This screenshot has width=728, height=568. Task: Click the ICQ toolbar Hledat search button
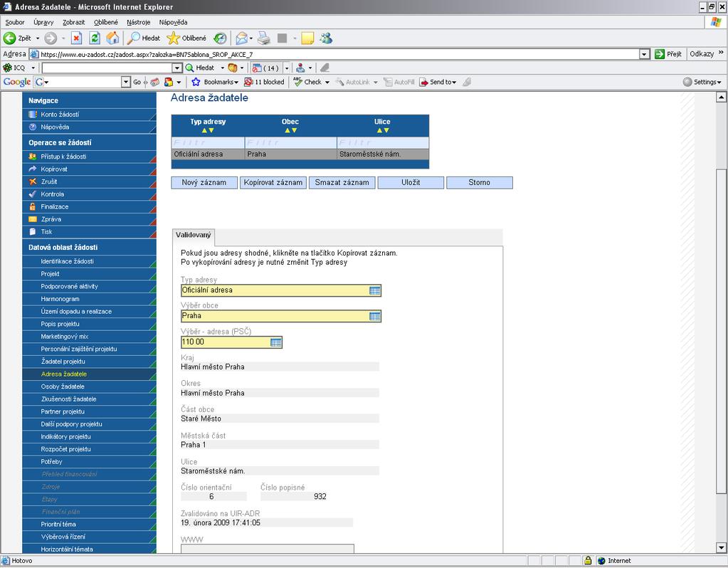pos(200,68)
